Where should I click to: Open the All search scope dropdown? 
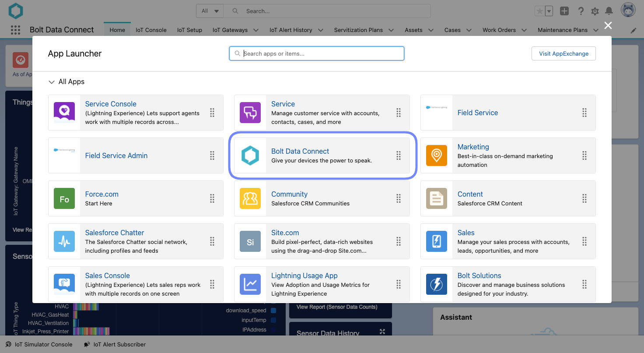[210, 11]
